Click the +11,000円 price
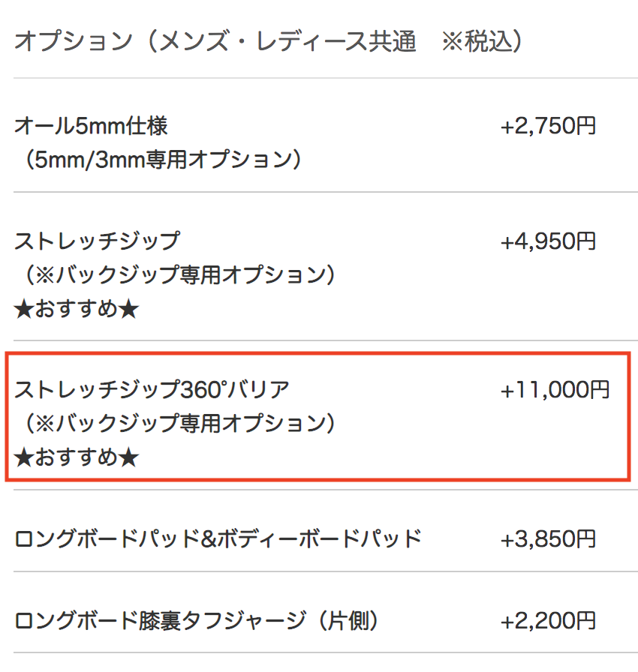638x672 pixels. (555, 389)
